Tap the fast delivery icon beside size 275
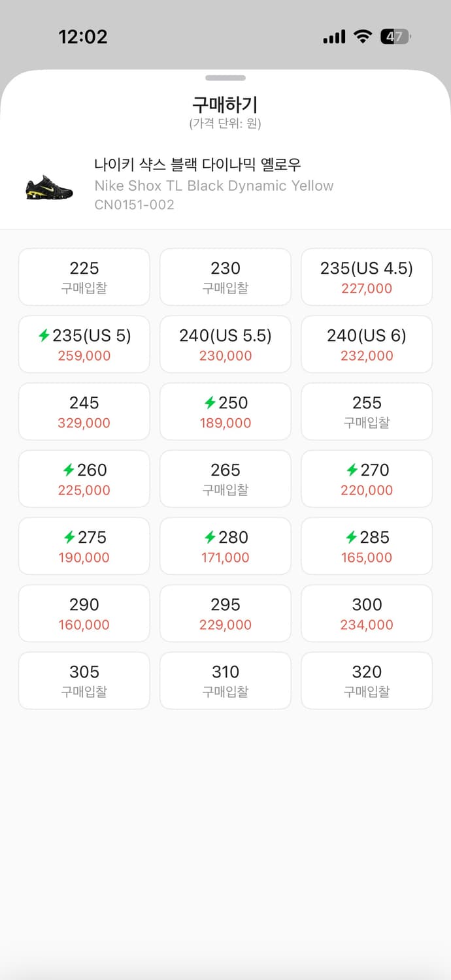 [69, 538]
